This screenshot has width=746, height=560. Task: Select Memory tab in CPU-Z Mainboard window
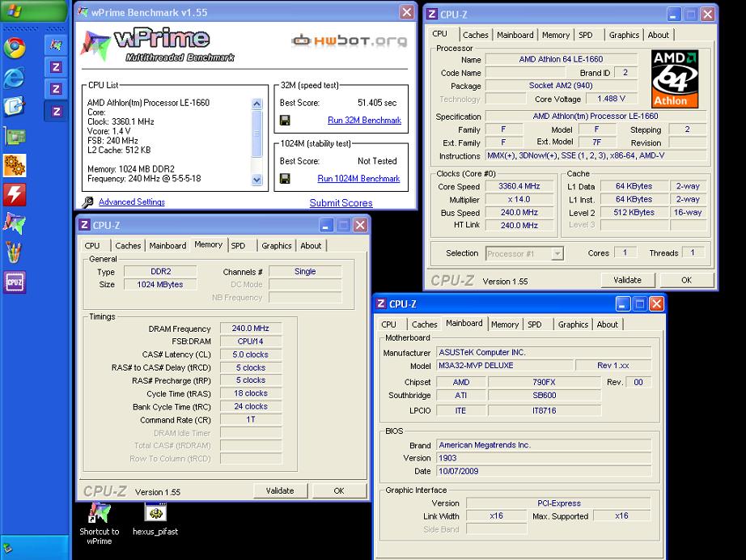[x=505, y=325]
